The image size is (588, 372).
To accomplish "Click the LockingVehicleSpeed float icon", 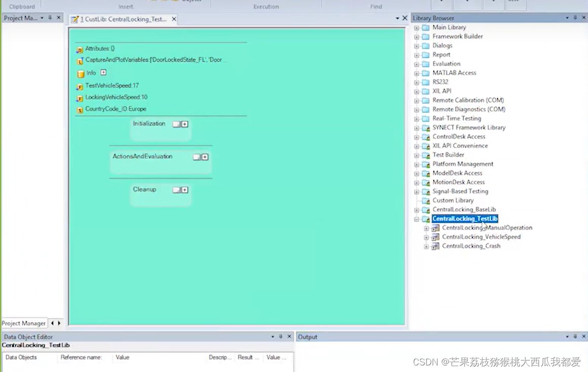I will [x=79, y=98].
